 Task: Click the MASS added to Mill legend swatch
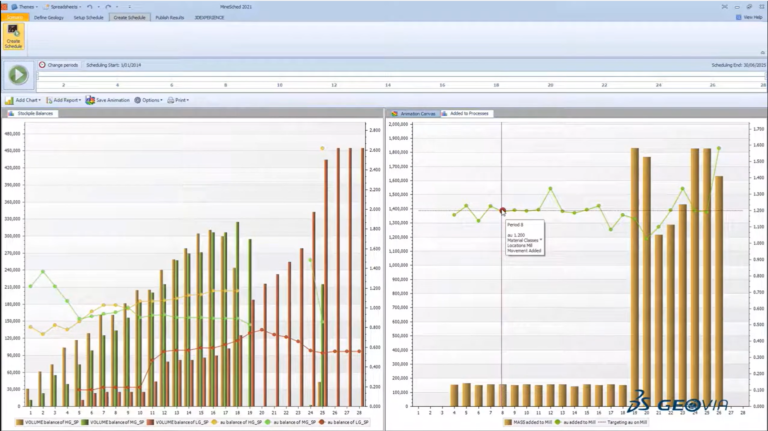[508, 422]
